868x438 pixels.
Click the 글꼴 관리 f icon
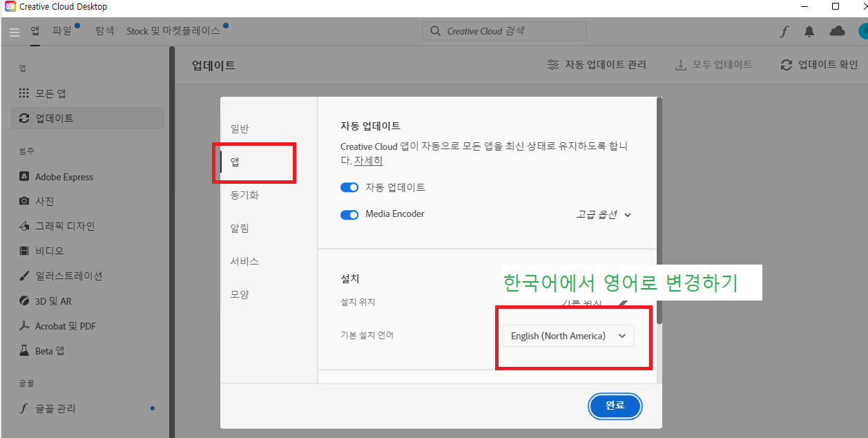pos(24,408)
